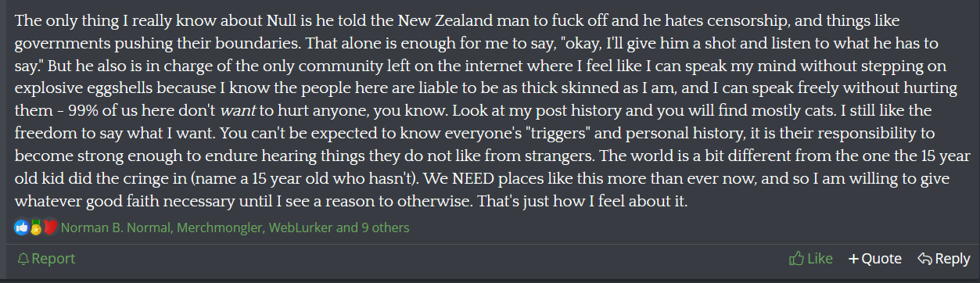Screen dimensions: 980x283
Task: Click the blue thumbs-up reaction icon
Action: [21, 228]
